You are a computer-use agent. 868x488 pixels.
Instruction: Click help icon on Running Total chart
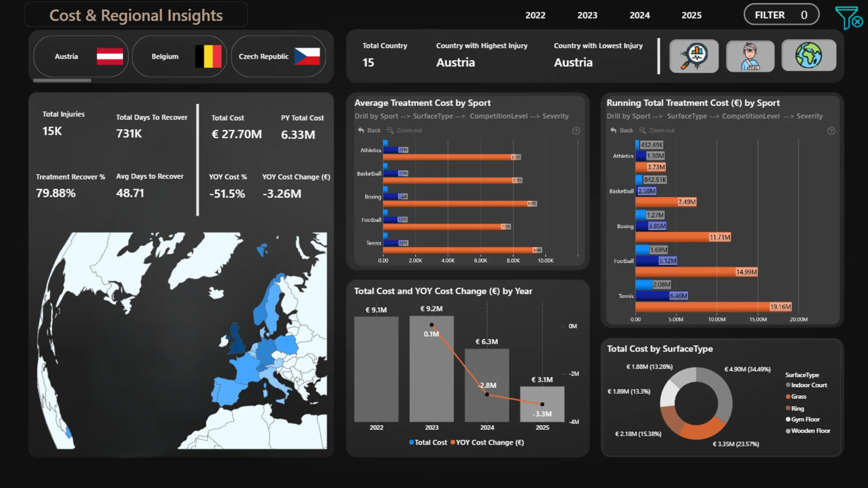coord(831,131)
